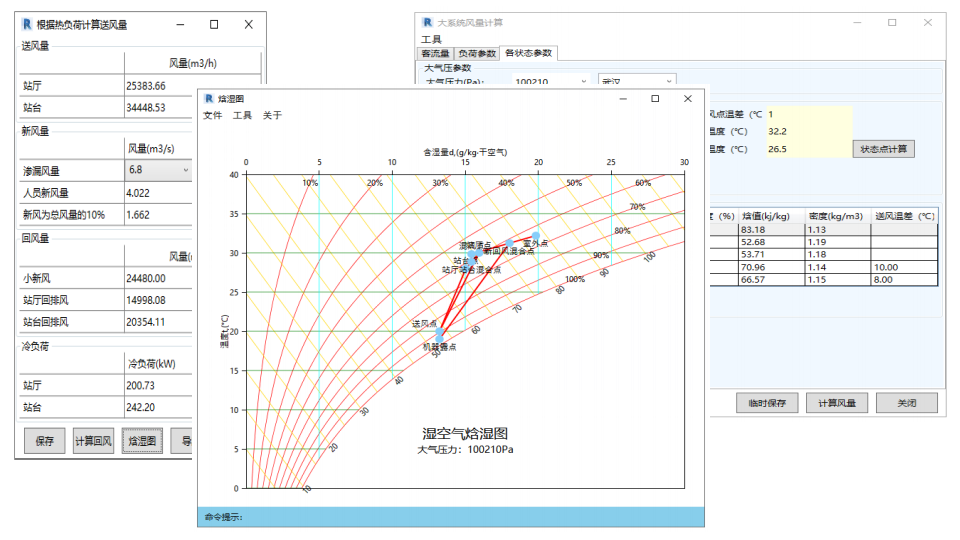Click the 焓湿图 button in left window
Image resolution: width=960 pixels, height=540 pixels.
[142, 441]
